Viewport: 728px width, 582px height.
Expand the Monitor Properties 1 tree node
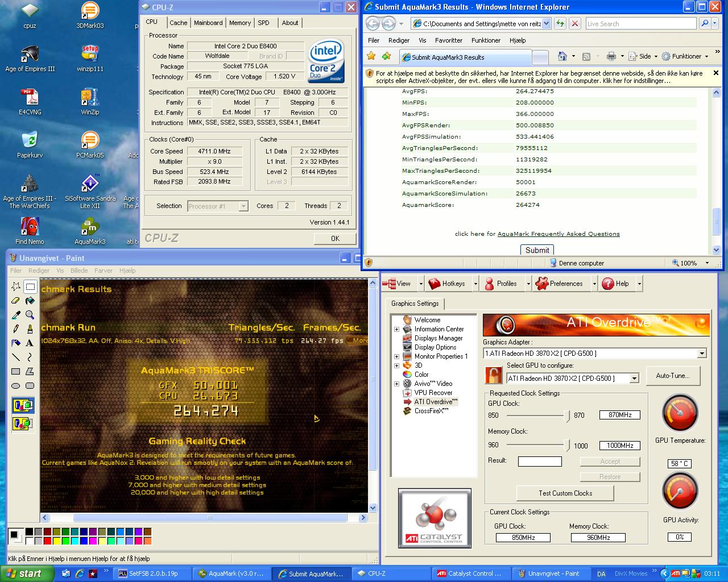[396, 356]
